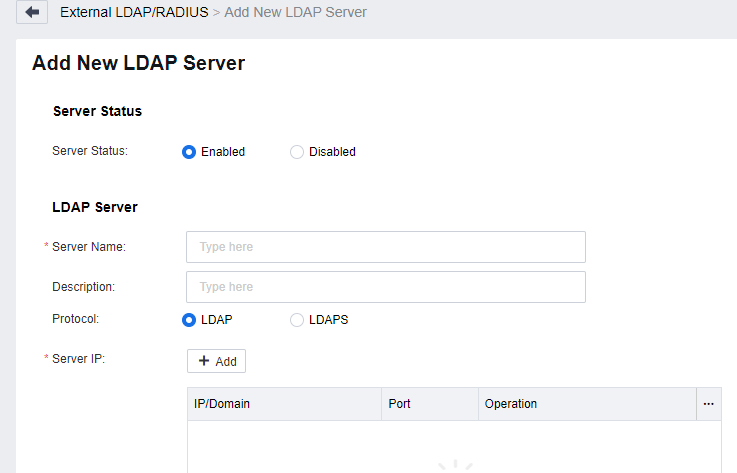Set server status to Disabled
This screenshot has width=737, height=473.
(x=297, y=152)
